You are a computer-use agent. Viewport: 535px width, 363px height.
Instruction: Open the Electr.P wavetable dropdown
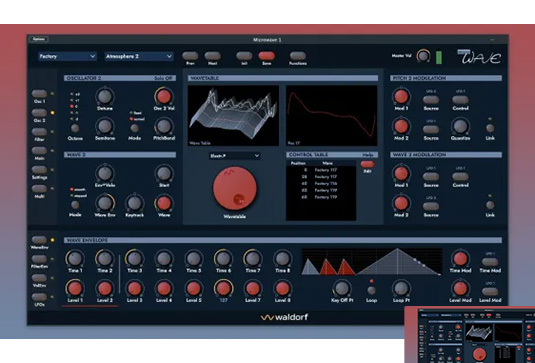pyautogui.click(x=235, y=156)
